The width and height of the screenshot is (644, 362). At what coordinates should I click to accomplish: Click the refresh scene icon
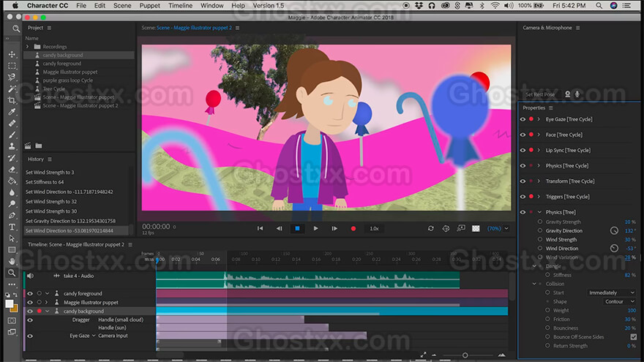(430, 228)
